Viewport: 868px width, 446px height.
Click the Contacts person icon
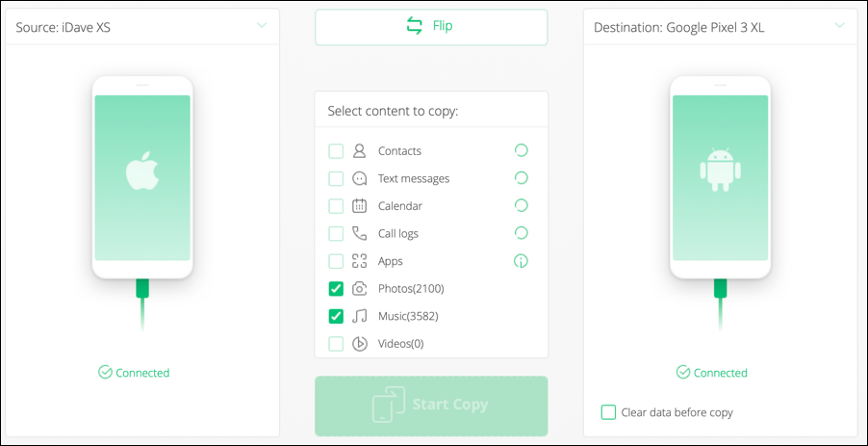(x=359, y=150)
